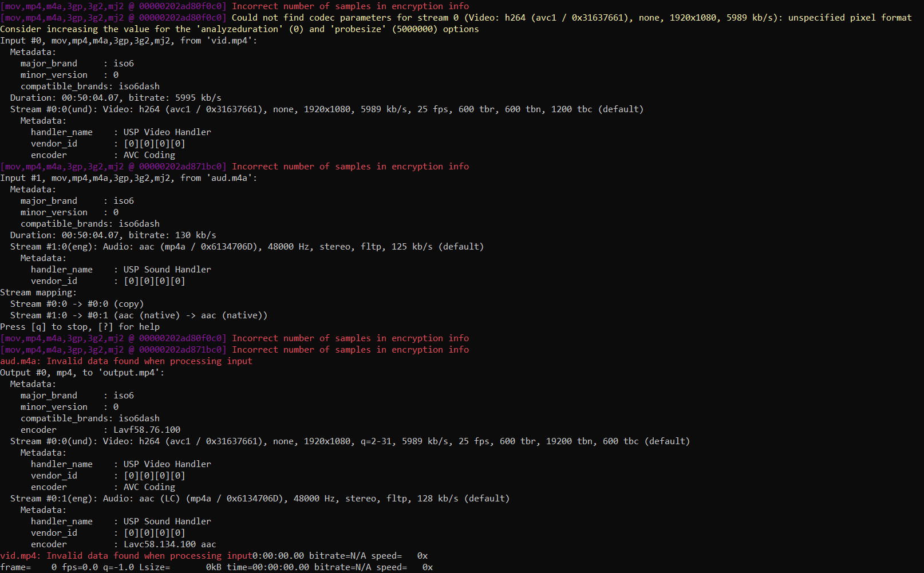Click the red 'aud.m4a: Invalid data found' error
Viewport: 924px width, 573px height.
click(x=126, y=361)
